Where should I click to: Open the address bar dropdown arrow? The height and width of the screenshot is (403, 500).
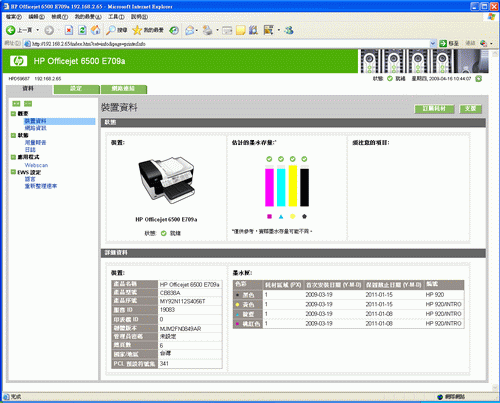pos(433,43)
